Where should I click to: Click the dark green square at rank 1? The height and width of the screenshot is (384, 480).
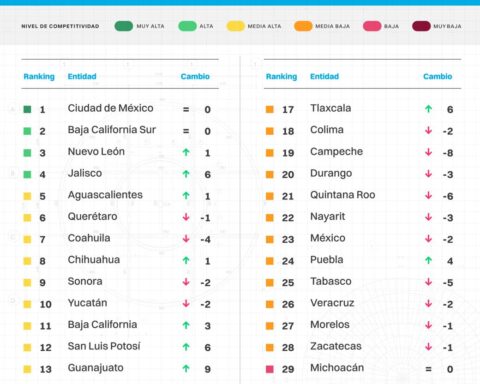pos(27,109)
